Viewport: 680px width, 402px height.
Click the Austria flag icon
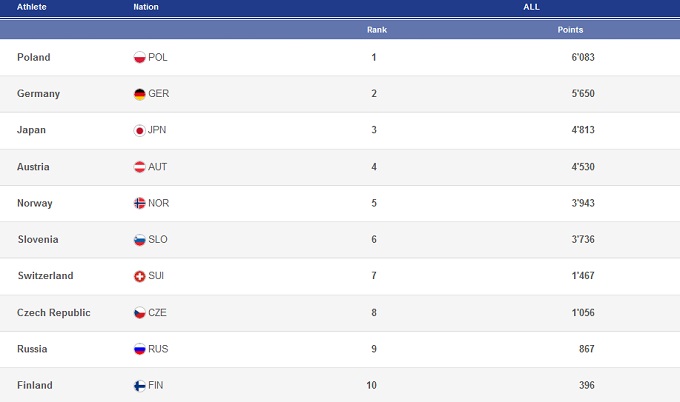pyautogui.click(x=140, y=167)
